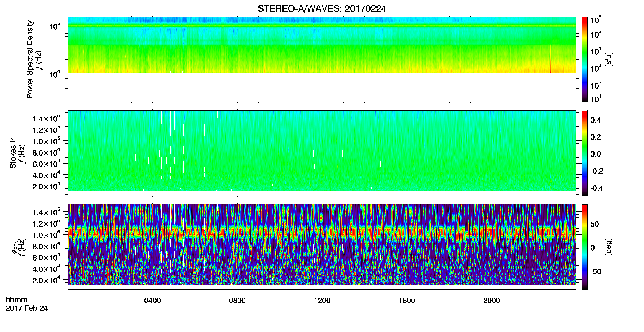Click the 10^6 label on the sfu color bar

(596, 20)
